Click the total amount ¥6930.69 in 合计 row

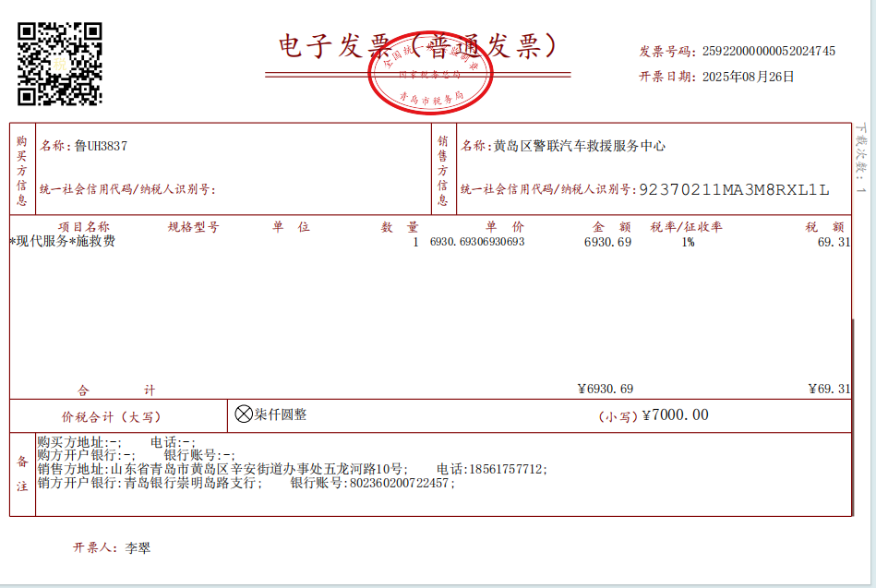[605, 389]
